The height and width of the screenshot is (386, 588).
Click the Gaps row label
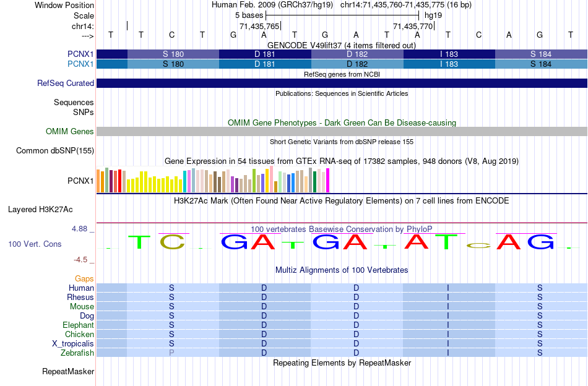coord(84,278)
